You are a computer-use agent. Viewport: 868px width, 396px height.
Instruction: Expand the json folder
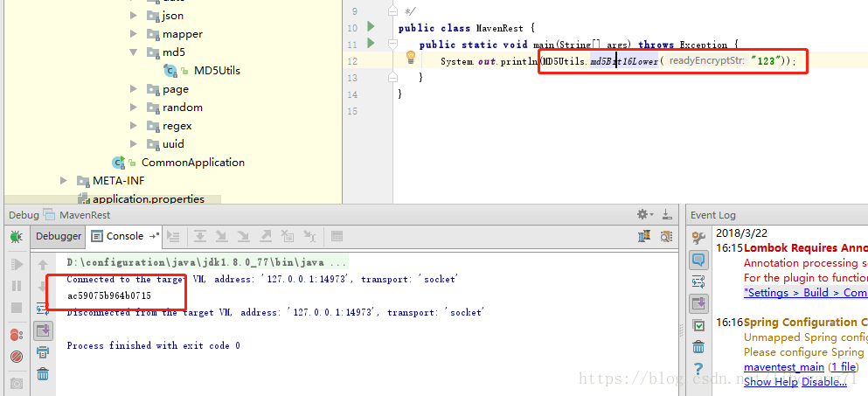click(134, 16)
